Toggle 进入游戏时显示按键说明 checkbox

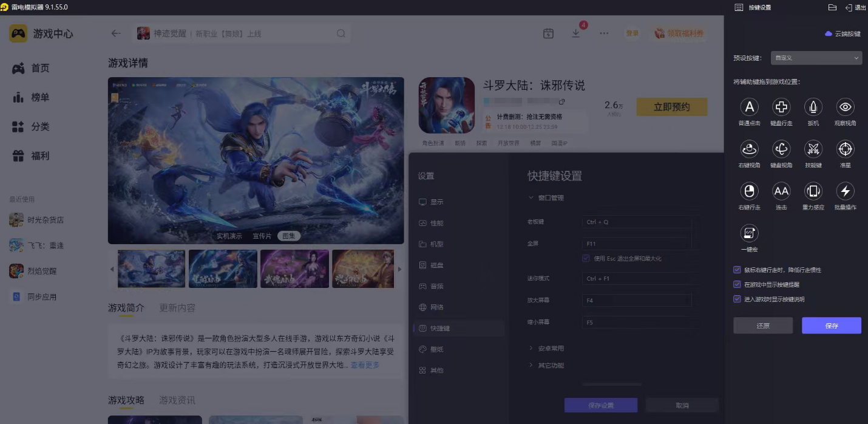[737, 299]
